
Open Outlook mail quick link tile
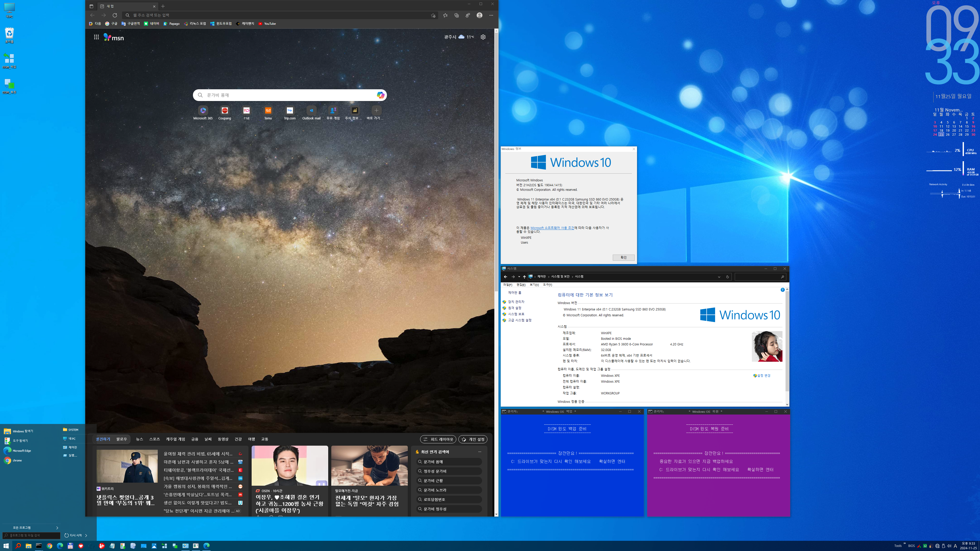point(311,113)
